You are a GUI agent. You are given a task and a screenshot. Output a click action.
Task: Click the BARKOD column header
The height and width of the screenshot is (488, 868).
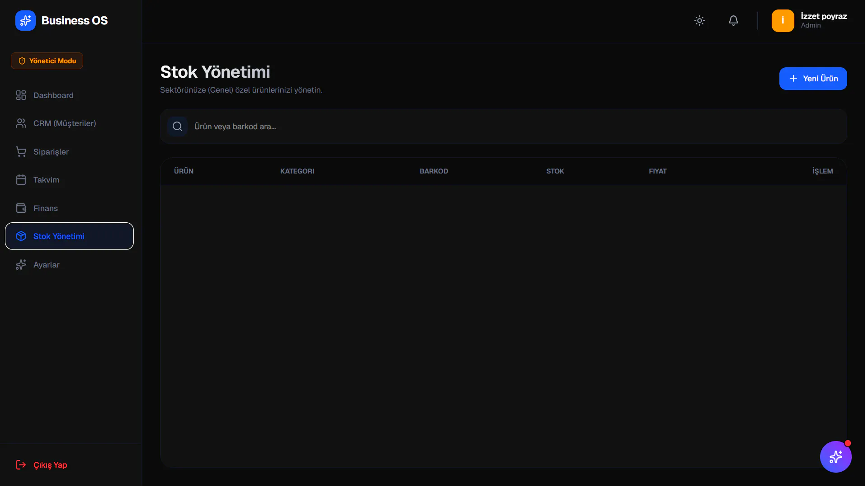point(434,171)
